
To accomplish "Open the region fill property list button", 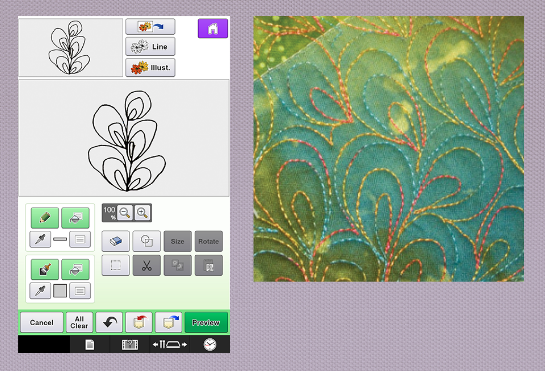I will click(x=80, y=291).
